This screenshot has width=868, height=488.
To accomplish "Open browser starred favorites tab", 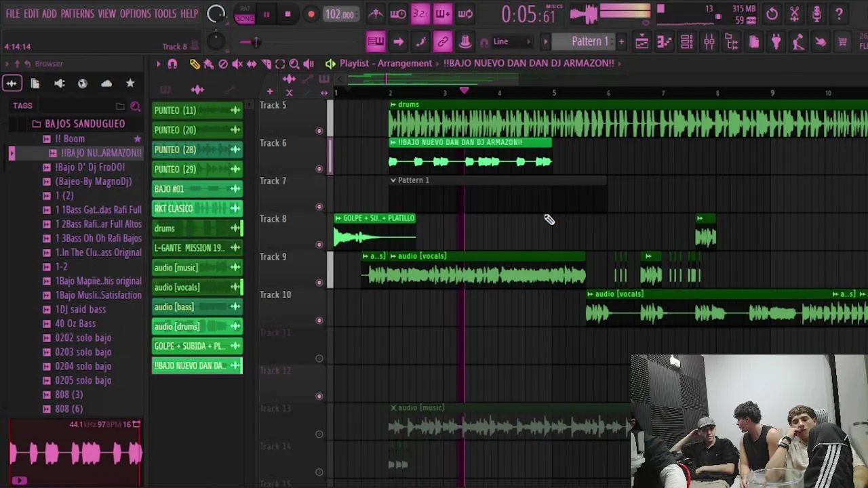I will (x=130, y=83).
